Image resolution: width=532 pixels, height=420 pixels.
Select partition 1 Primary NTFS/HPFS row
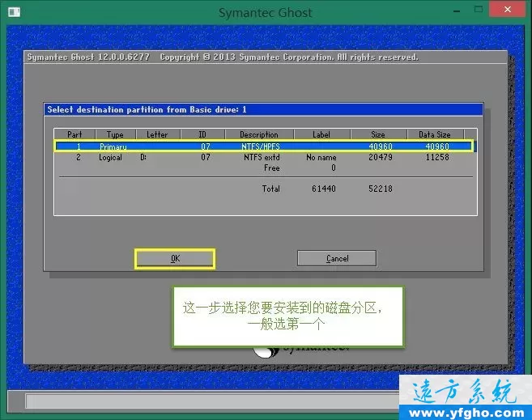[264, 146]
